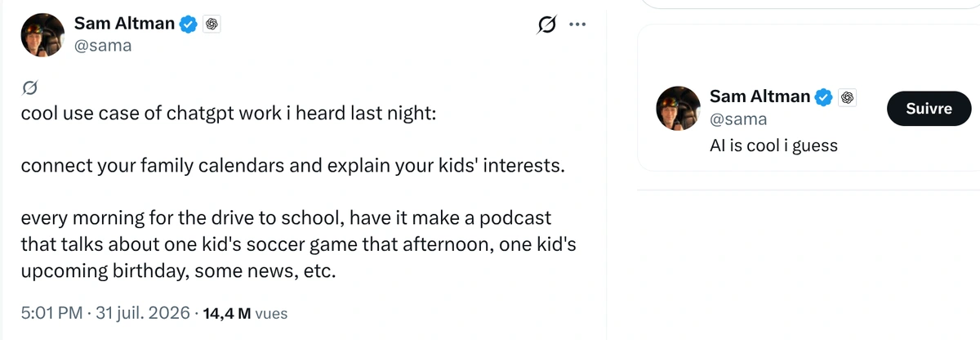Click the small Grok icon above the tweet text
This screenshot has width=980, height=340.
point(30,87)
